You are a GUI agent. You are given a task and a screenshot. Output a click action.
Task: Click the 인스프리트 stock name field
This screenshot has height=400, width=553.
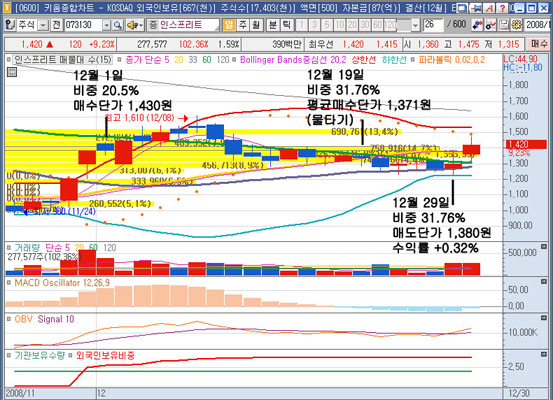(189, 25)
